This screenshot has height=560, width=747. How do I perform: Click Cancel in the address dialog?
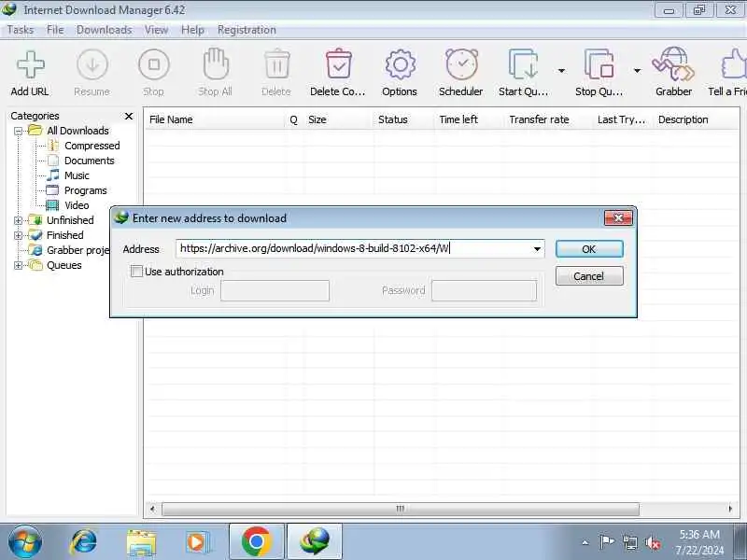pyautogui.click(x=589, y=276)
